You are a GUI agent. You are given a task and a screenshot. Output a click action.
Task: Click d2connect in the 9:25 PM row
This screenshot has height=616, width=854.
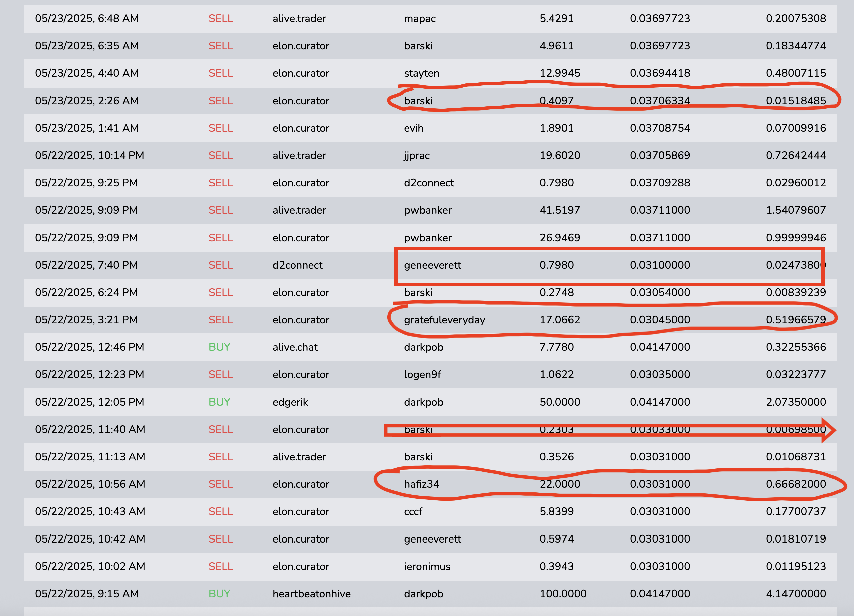pos(429,183)
